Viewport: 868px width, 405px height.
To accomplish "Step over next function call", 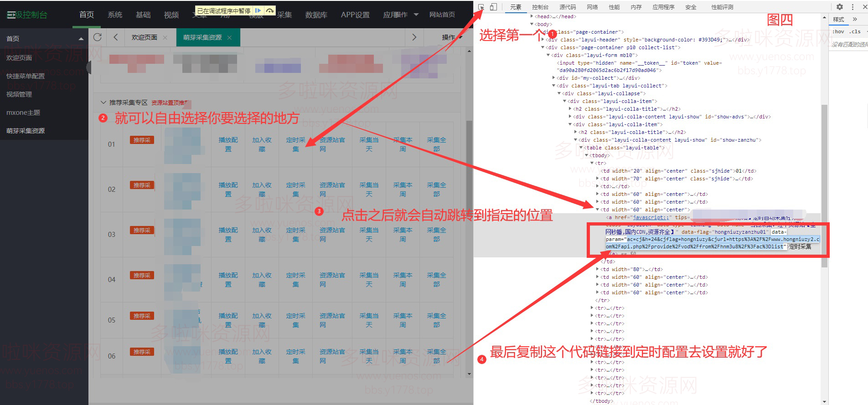I will coord(270,10).
